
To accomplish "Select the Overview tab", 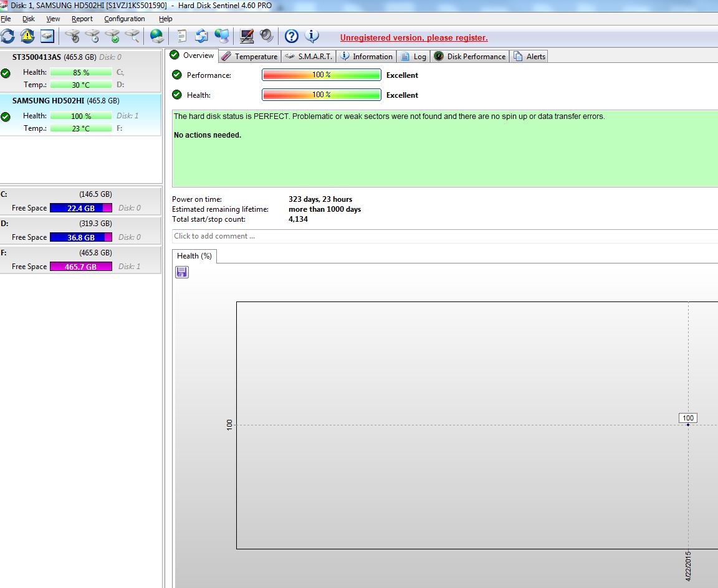I will point(192,55).
